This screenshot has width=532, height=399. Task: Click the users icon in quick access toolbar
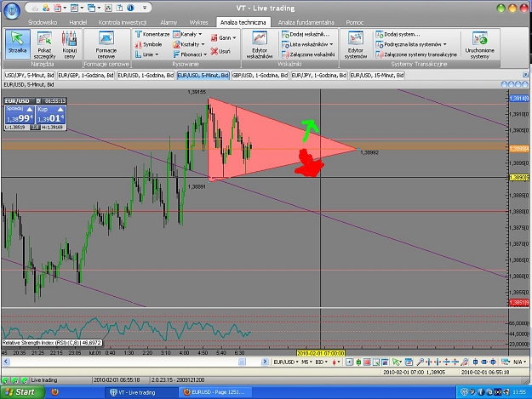pos(46,8)
